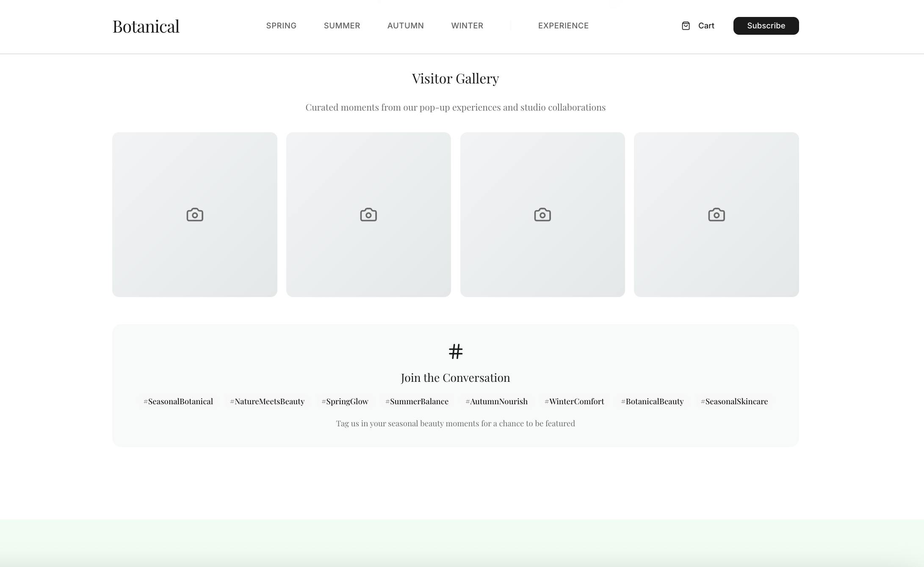The image size is (924, 567).
Task: Click the Join the Conversation heading
Action: click(x=456, y=378)
